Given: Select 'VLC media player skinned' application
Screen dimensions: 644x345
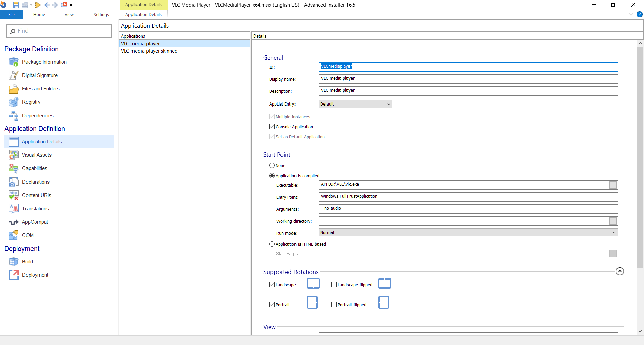Looking at the screenshot, I should tap(184, 51).
